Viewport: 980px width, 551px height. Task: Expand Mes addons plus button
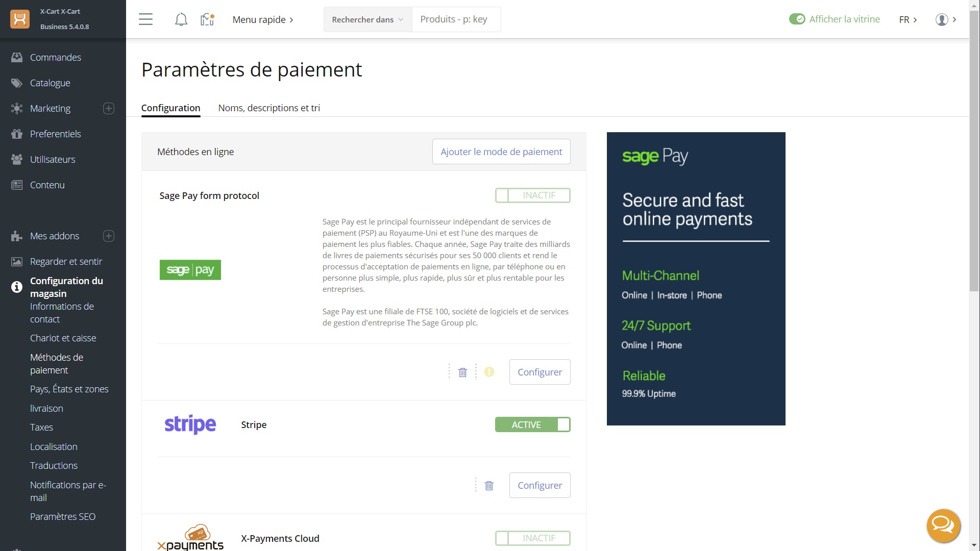click(109, 236)
